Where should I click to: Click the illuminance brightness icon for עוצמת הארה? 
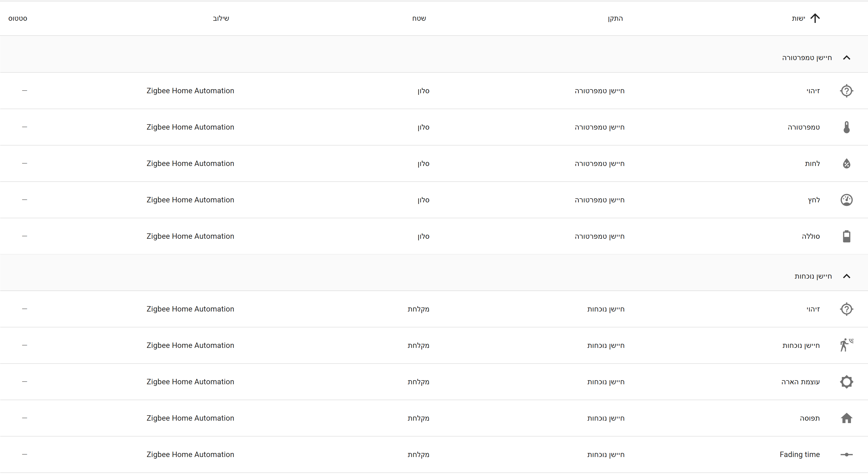click(846, 382)
